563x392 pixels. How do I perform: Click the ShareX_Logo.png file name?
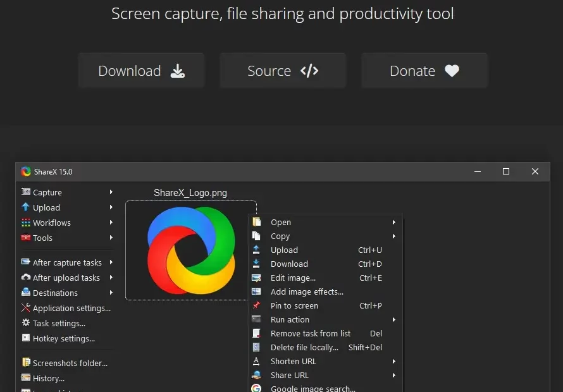pyautogui.click(x=190, y=193)
